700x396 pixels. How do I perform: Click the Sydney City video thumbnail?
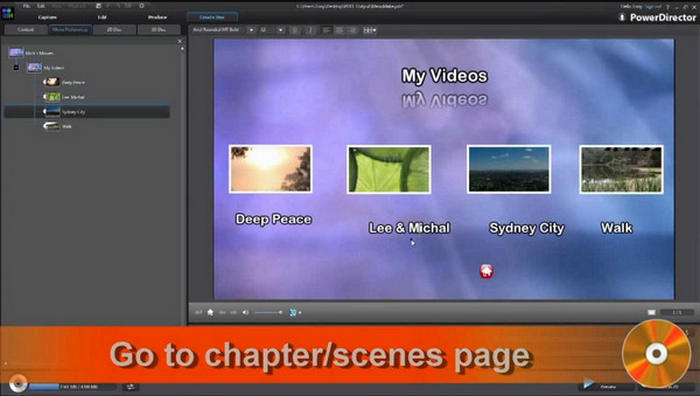[508, 169]
